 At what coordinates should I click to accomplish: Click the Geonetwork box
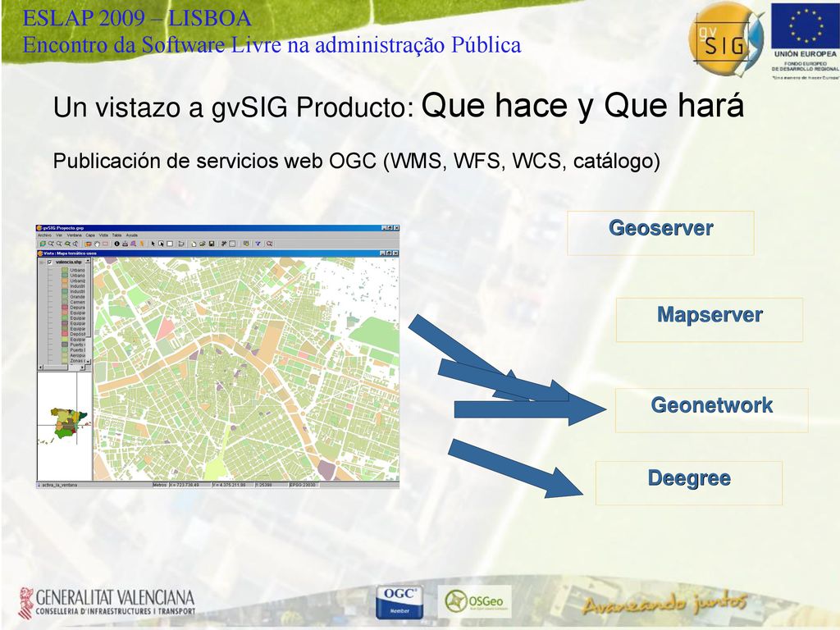(711, 410)
